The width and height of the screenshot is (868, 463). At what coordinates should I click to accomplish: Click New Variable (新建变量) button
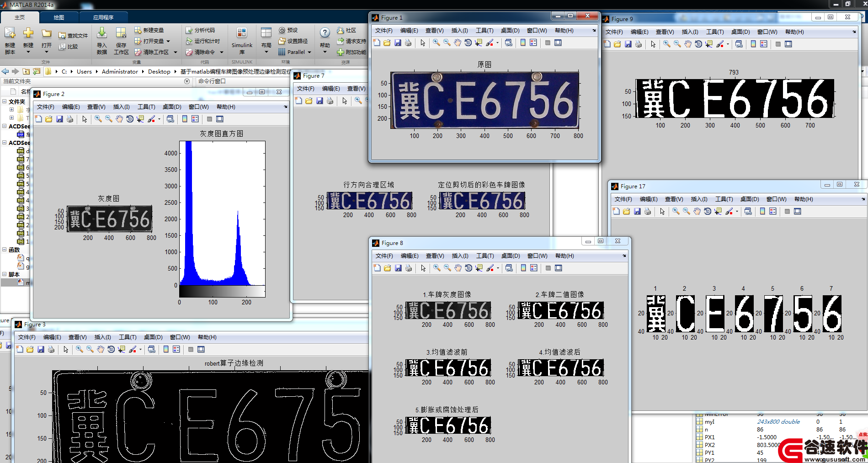[x=149, y=30]
